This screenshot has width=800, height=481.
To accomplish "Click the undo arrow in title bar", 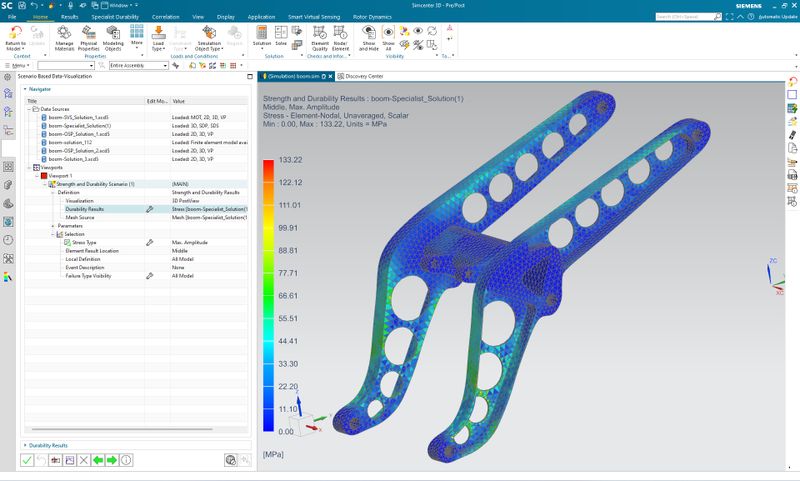I will [x=34, y=6].
